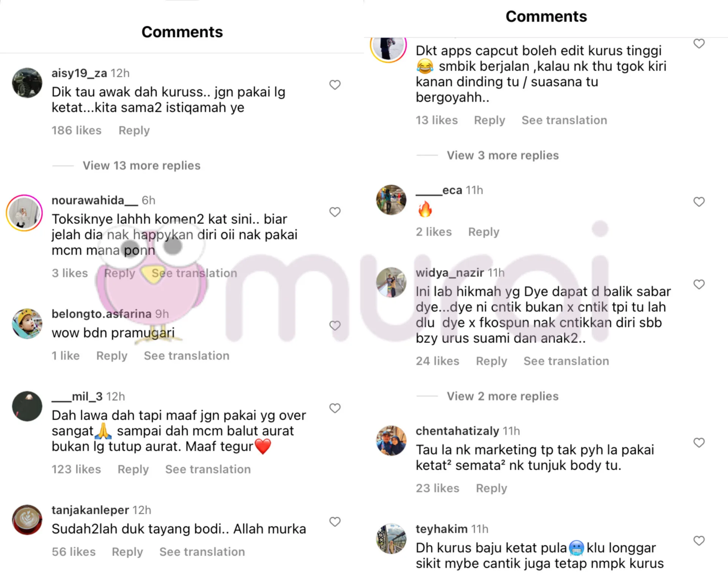Like aisy19_za's comment with the heart

335,85
